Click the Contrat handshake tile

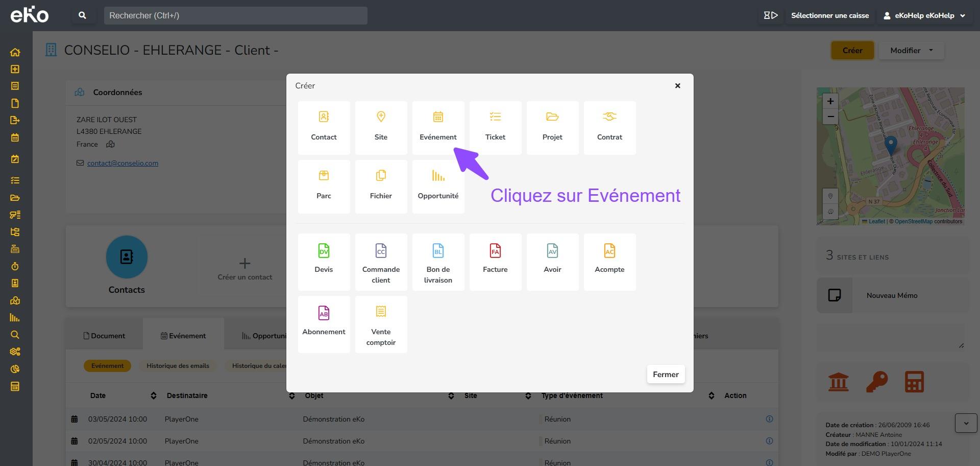pyautogui.click(x=609, y=127)
